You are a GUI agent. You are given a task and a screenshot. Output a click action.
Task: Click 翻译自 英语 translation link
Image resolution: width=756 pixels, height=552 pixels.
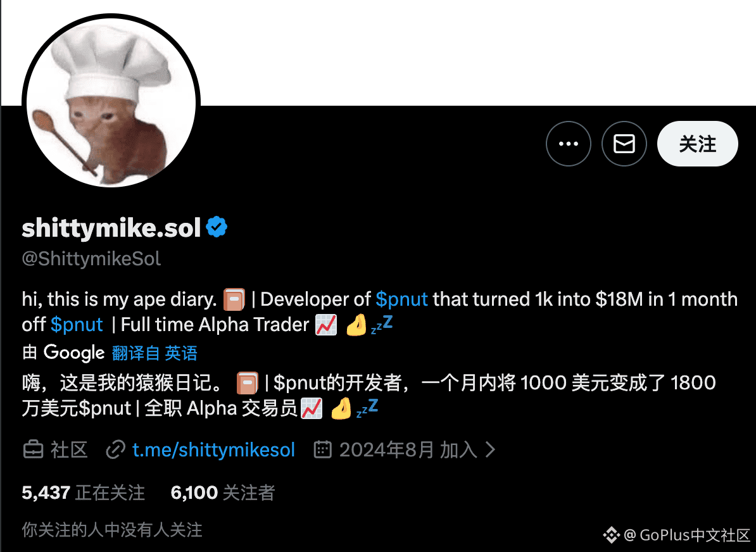pos(154,353)
